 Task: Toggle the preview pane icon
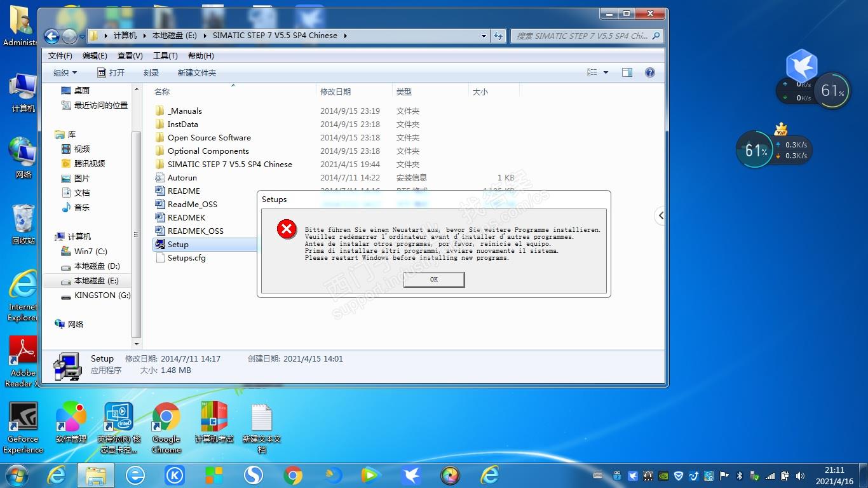point(627,72)
